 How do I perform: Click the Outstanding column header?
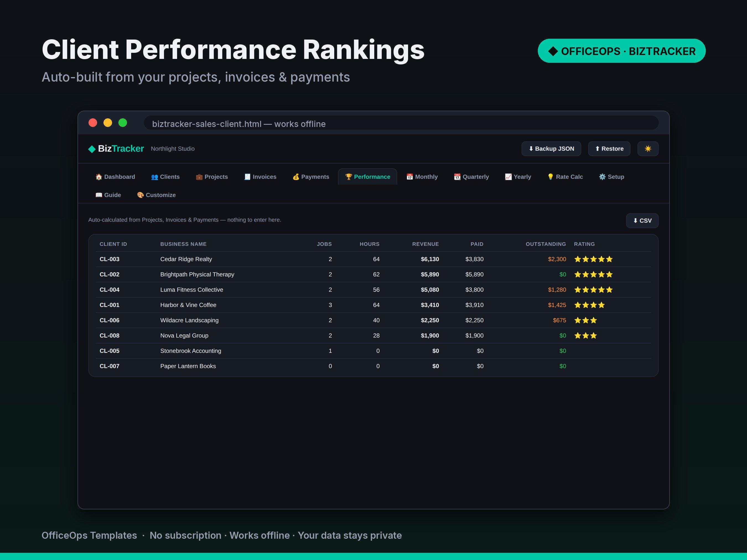(x=545, y=244)
